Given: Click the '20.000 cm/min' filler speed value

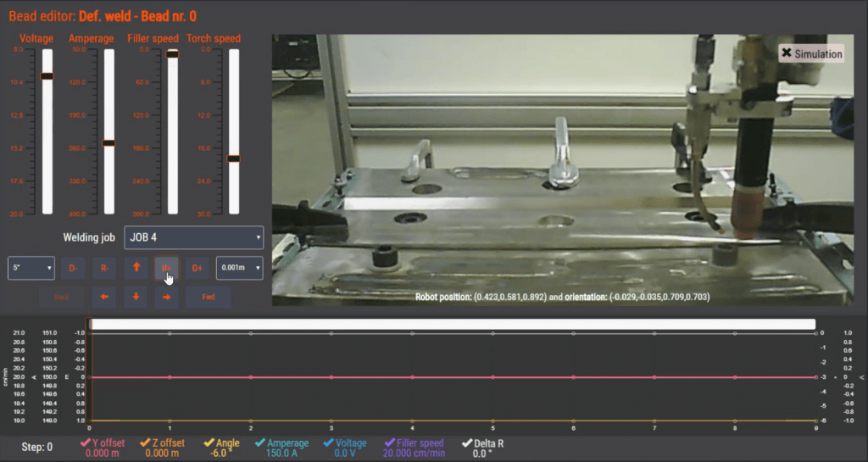Looking at the screenshot, I should 414,454.
